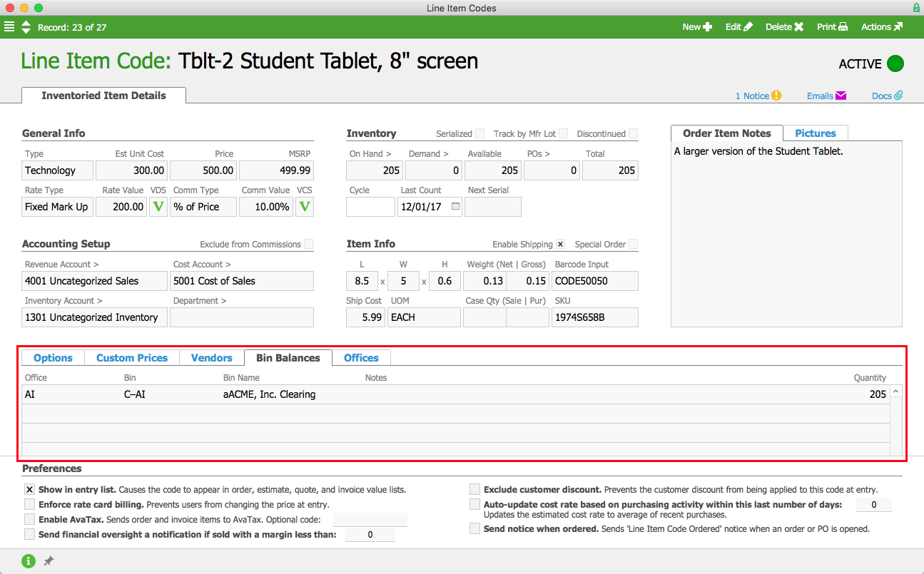
Task: Click the green info icon in the footer
Action: point(29,561)
